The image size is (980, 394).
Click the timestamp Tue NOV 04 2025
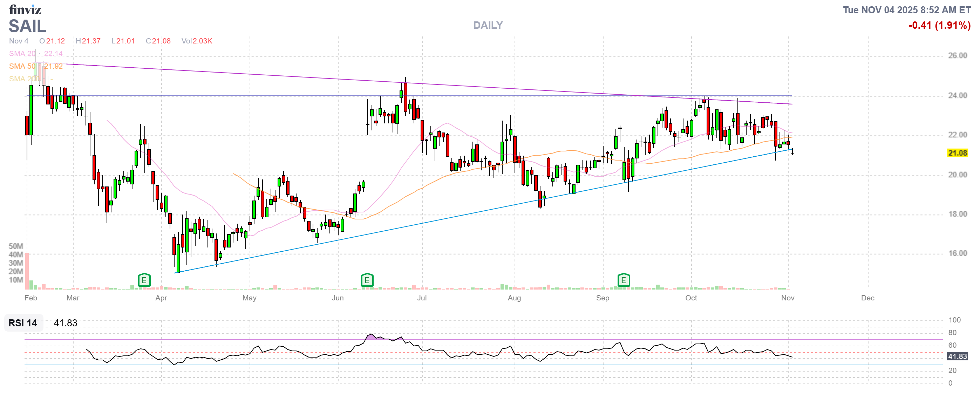[x=907, y=10]
